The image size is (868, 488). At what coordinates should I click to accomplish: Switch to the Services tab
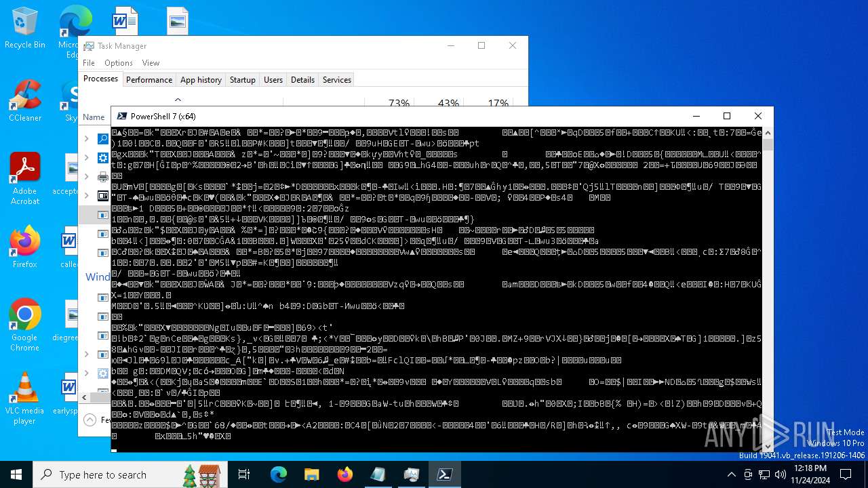[x=337, y=80]
